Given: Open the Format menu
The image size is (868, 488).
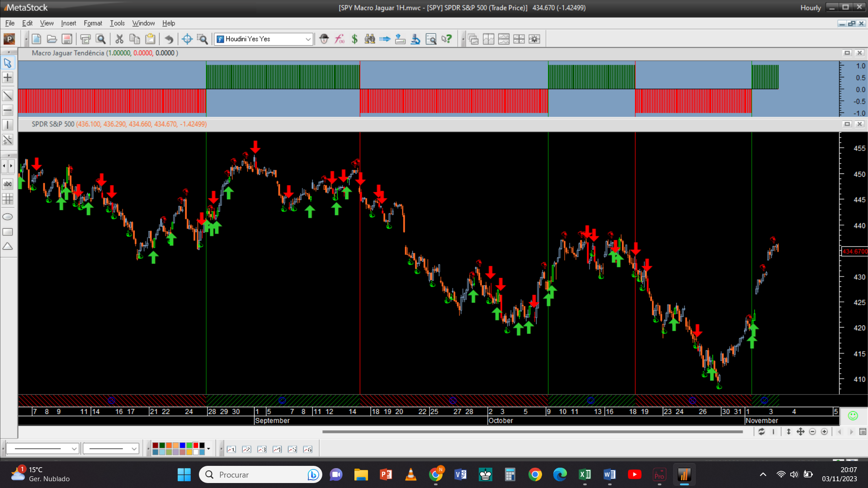Looking at the screenshot, I should 93,23.
